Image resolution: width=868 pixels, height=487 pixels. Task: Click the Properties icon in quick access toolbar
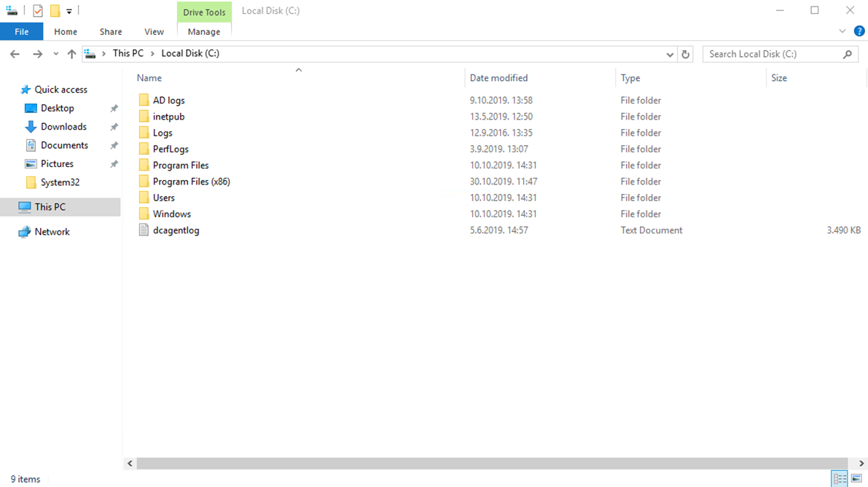pyautogui.click(x=38, y=11)
